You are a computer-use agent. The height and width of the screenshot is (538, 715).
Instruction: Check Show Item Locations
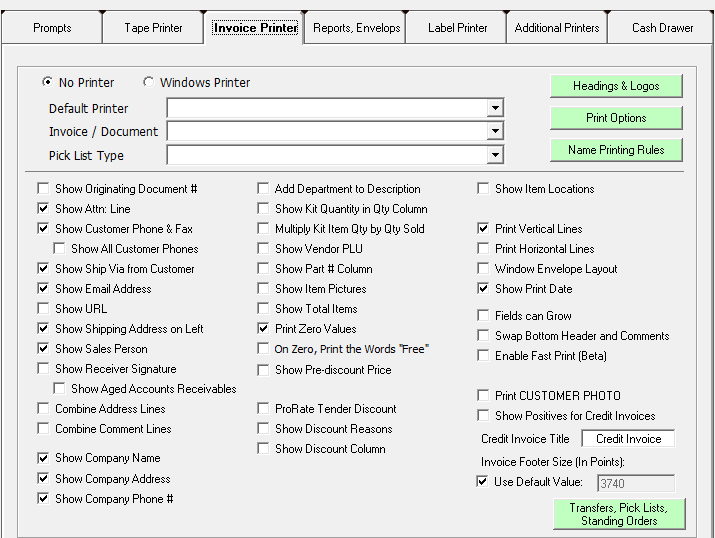click(x=483, y=188)
